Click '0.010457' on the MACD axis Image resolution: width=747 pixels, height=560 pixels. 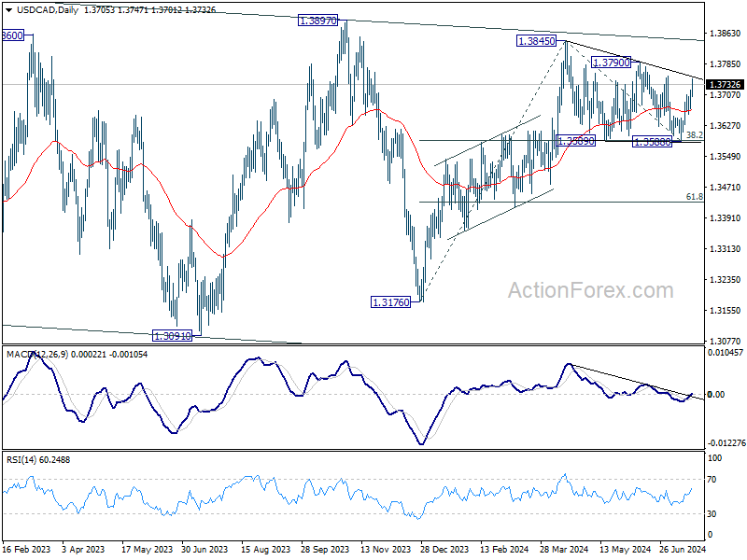click(x=726, y=353)
